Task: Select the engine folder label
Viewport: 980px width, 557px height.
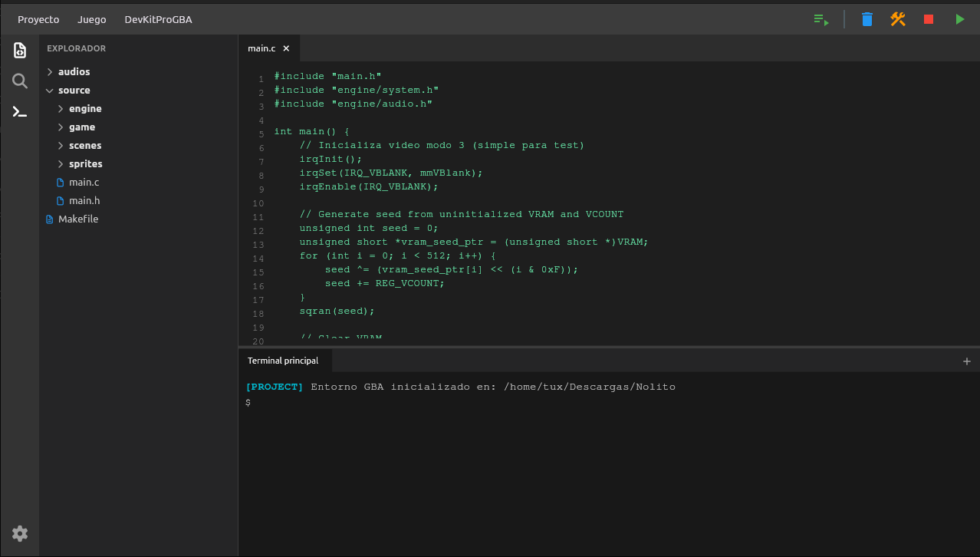Action: [85, 109]
